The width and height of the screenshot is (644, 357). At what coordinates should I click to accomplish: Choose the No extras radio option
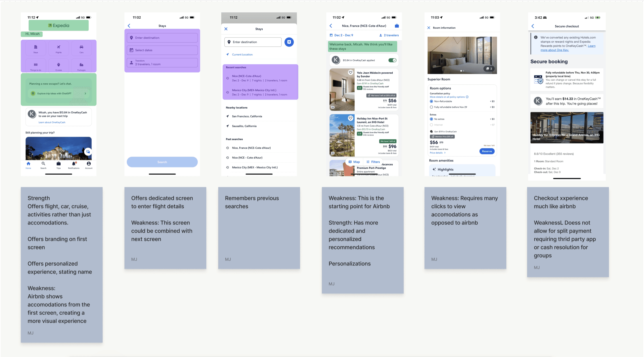431,119
